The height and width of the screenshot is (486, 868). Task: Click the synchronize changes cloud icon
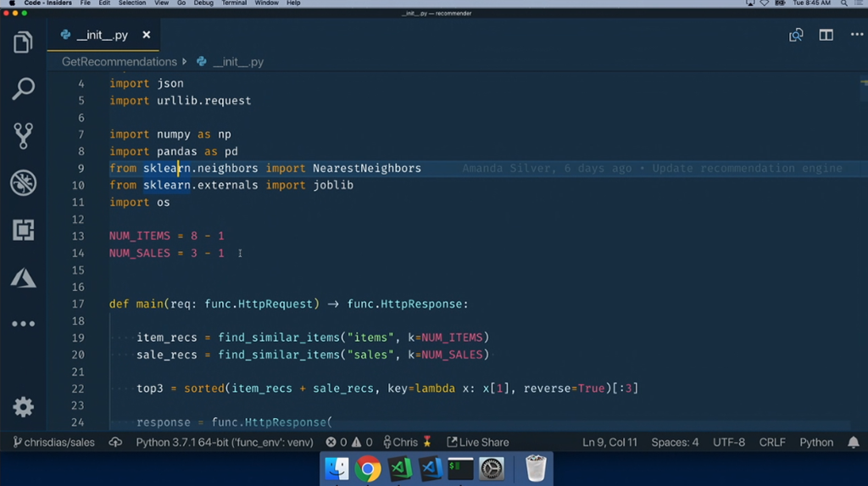click(x=116, y=442)
